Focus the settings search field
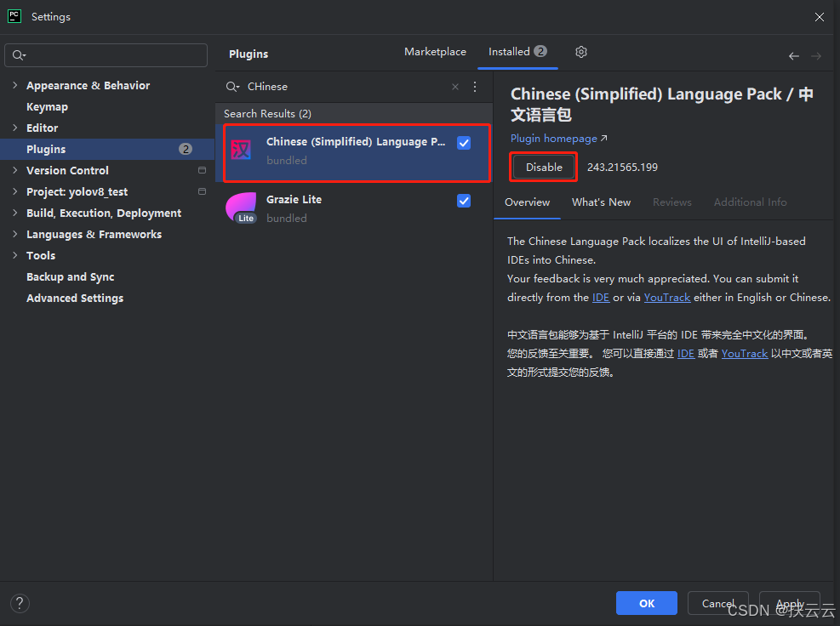Viewport: 840px width, 626px height. 106,55
